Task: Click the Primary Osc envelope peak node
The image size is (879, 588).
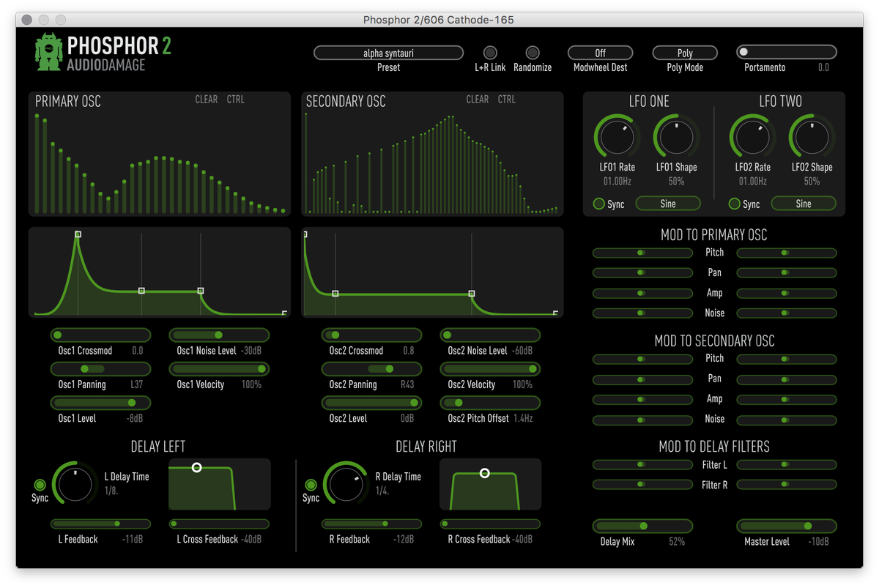Action: coord(78,234)
